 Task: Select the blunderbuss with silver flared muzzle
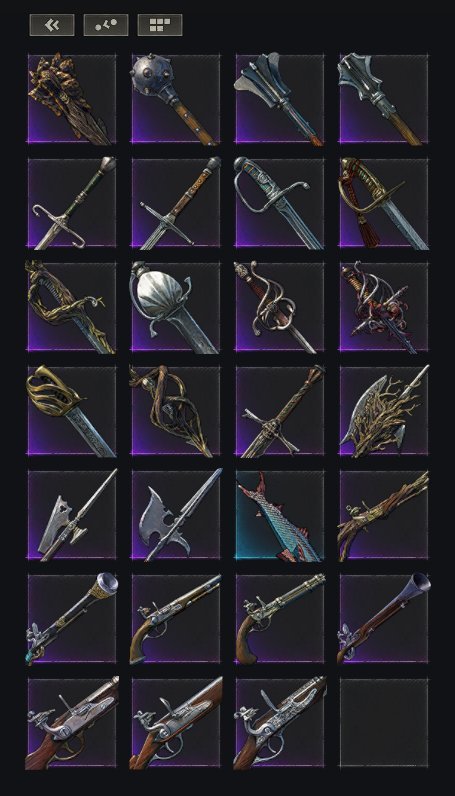click(72, 619)
